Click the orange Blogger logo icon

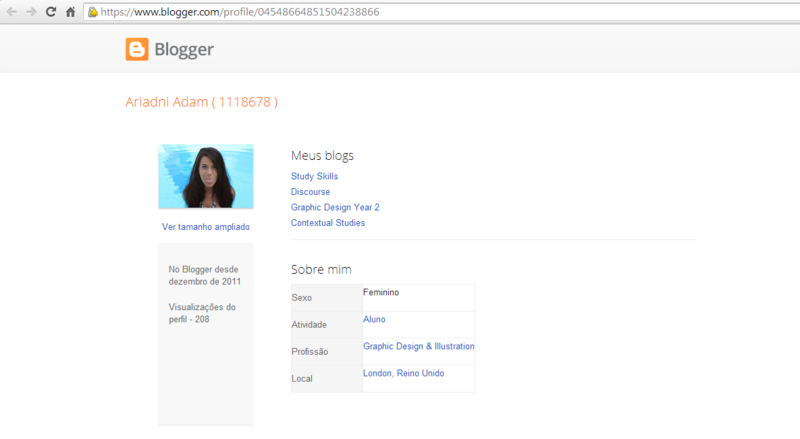[137, 50]
